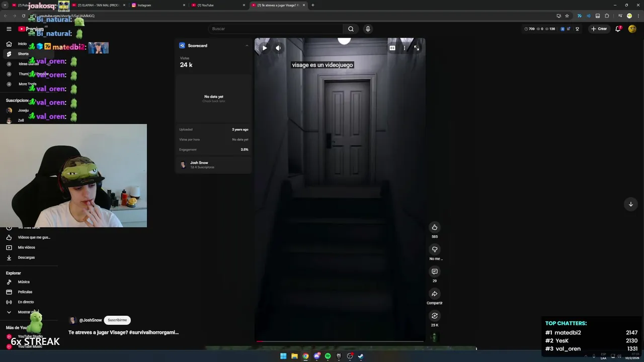Open Discord from taskbar

(316, 356)
